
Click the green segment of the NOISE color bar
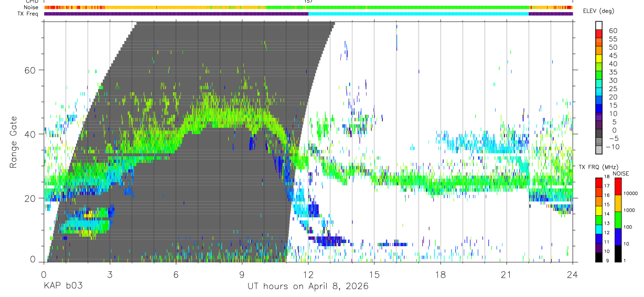pos(618,220)
